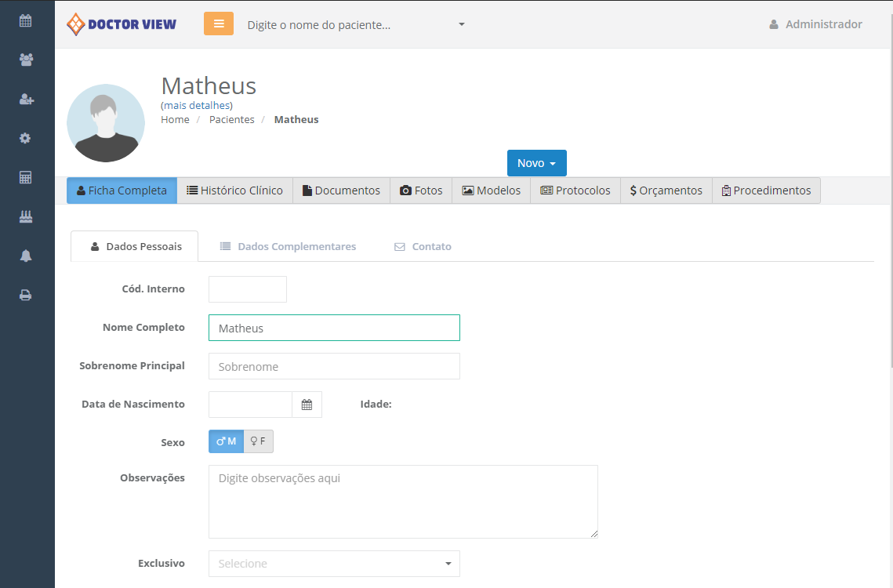Expand the patient name search dropdown
Screen dimensions: 893x588
(x=461, y=24)
